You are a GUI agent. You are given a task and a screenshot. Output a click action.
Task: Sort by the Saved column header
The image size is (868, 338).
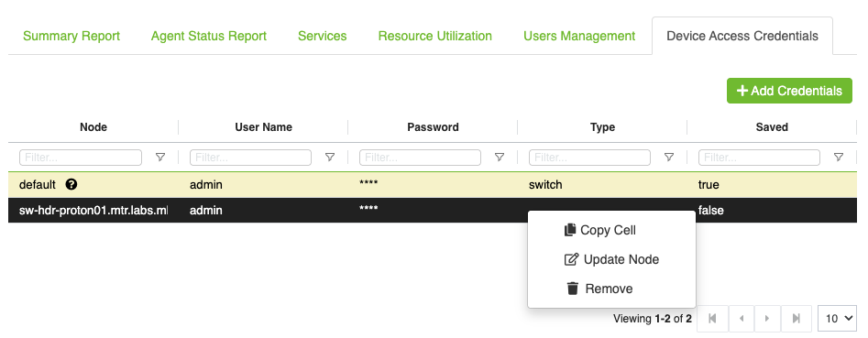pyautogui.click(x=772, y=127)
